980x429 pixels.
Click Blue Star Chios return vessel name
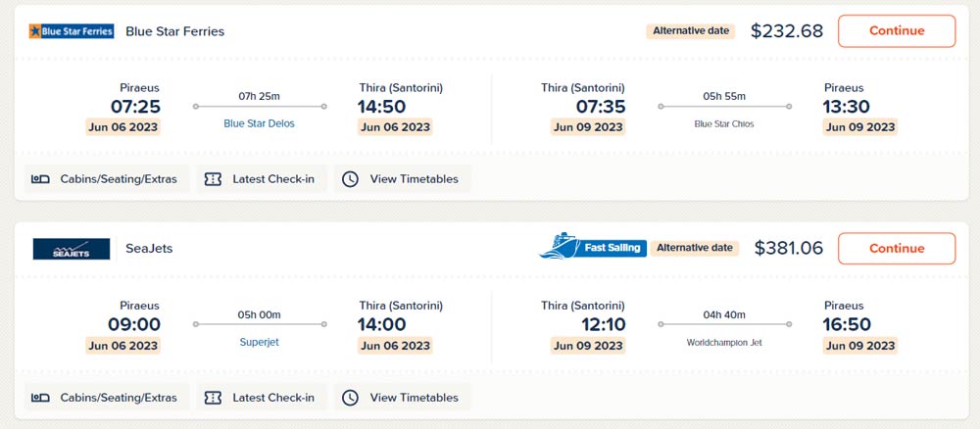click(724, 124)
